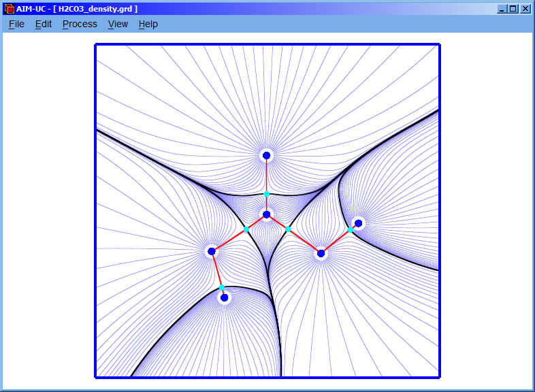
Task: Click cyan critical point below the topmost atom
Action: (267, 194)
